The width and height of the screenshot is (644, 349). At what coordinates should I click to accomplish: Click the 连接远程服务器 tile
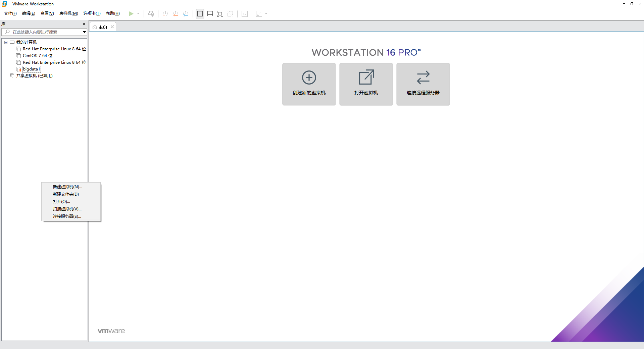click(423, 84)
